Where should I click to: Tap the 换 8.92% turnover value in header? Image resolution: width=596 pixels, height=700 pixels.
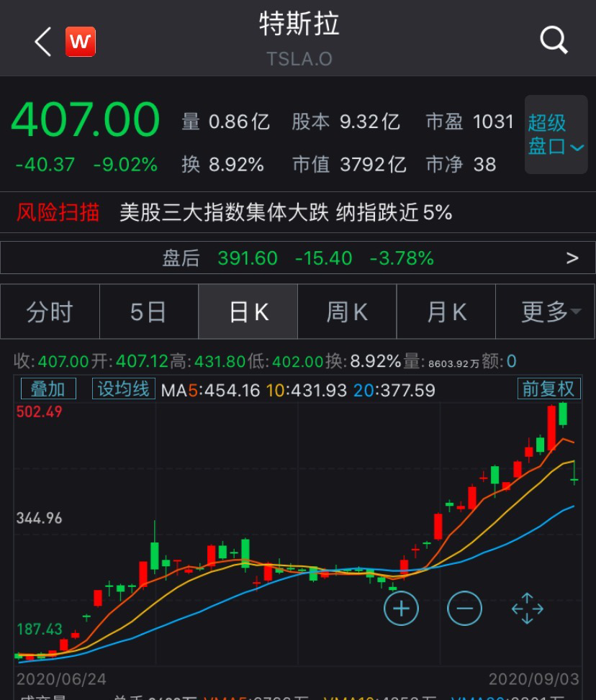click(x=223, y=164)
